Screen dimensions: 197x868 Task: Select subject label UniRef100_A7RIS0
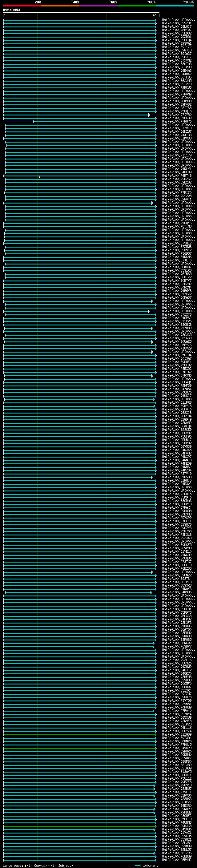coord(177,192)
